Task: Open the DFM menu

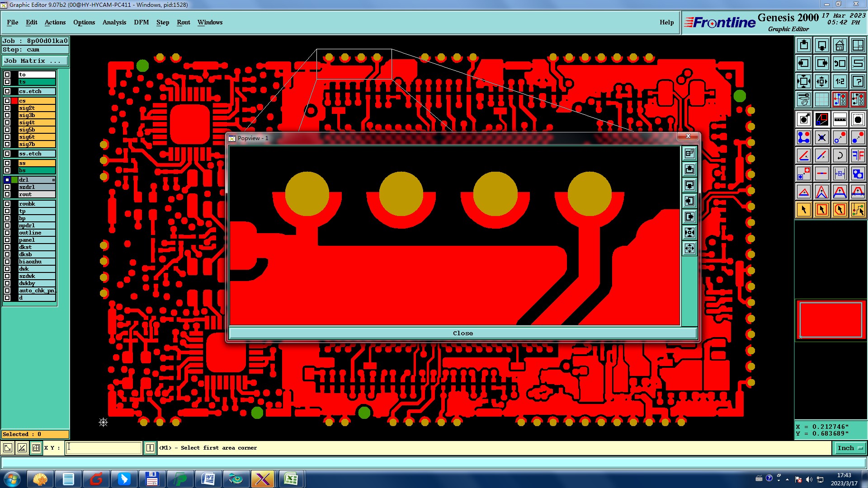Action: coord(141,22)
